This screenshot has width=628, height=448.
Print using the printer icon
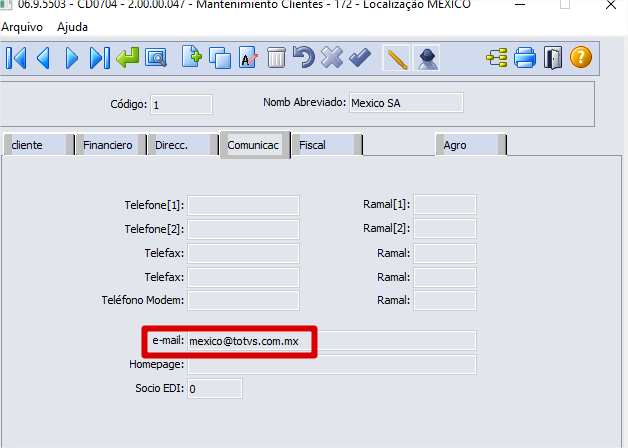525,58
